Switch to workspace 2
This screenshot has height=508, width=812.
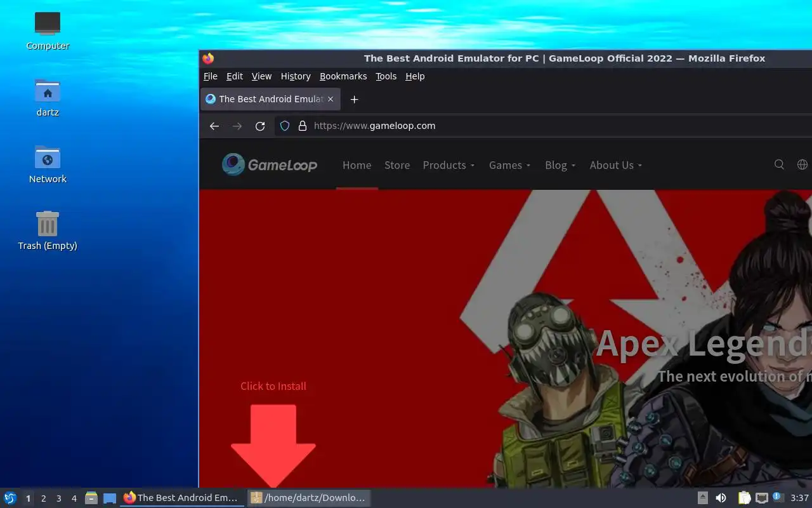[x=43, y=498]
